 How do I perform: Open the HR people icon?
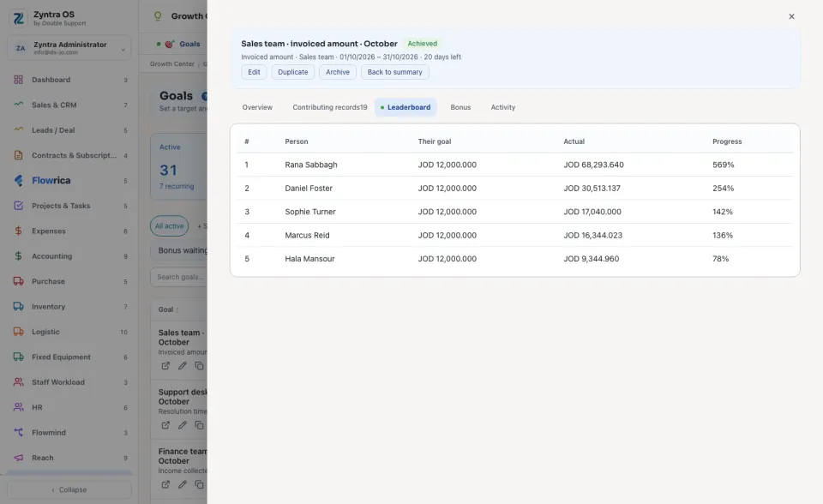pyautogui.click(x=18, y=407)
